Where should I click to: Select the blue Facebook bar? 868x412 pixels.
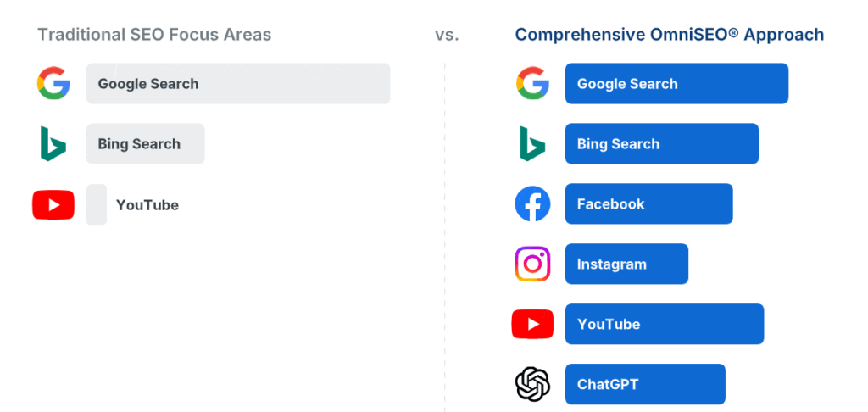648,204
